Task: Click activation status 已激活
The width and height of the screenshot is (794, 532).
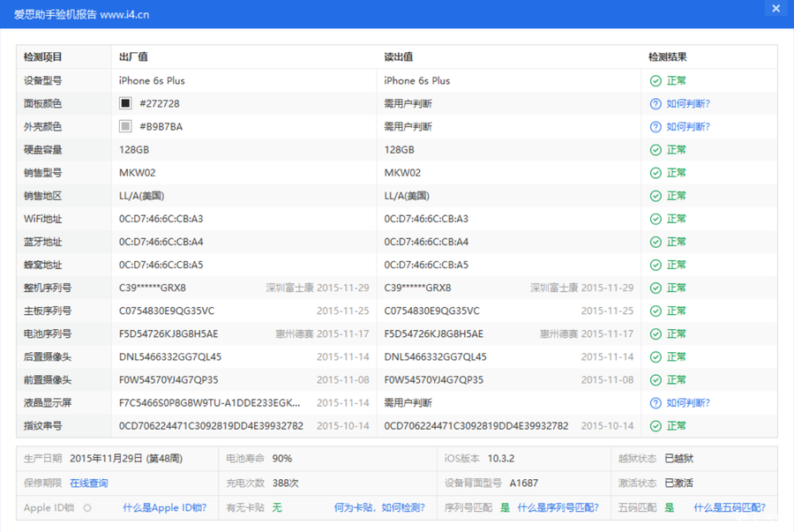Action: pos(679,483)
